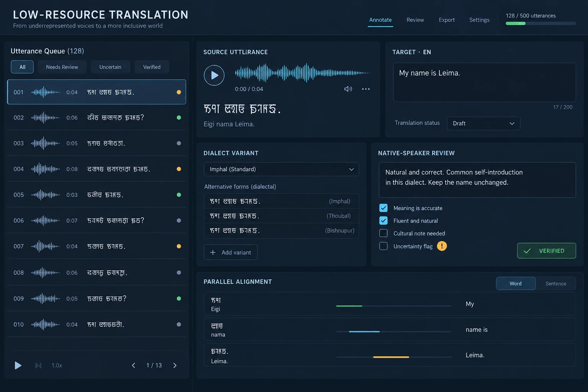This screenshot has width=588, height=392.
Task: Click the queue play button at bottom
Action: pos(18,365)
